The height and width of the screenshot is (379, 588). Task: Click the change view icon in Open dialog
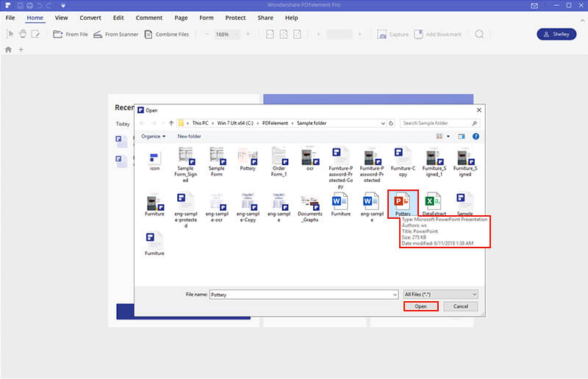pos(440,137)
